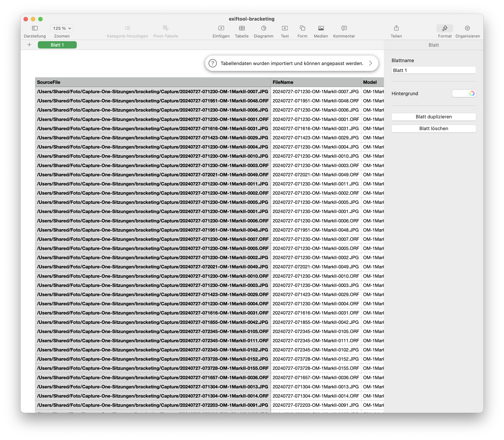Open the Form shapes icon
Viewport: 504px width, 440px height.
[x=302, y=28]
